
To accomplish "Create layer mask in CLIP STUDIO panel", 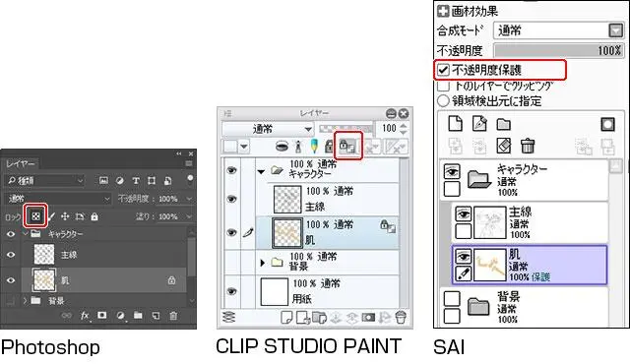I will [x=368, y=318].
